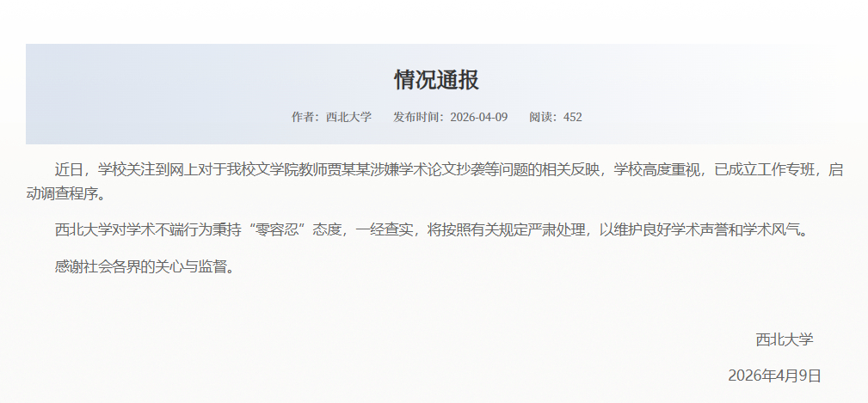Click the read count '阅读：452'
This screenshot has height=403, width=868.
555,117
